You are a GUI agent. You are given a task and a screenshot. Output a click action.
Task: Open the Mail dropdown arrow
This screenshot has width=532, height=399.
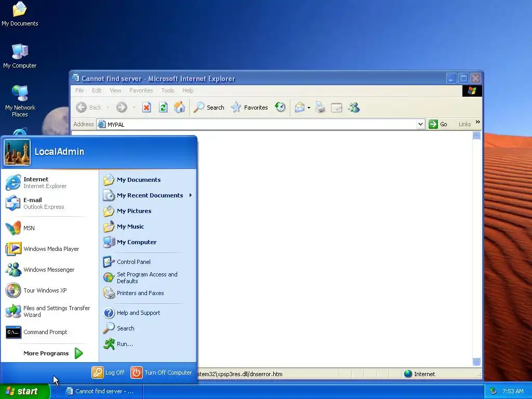[309, 108]
